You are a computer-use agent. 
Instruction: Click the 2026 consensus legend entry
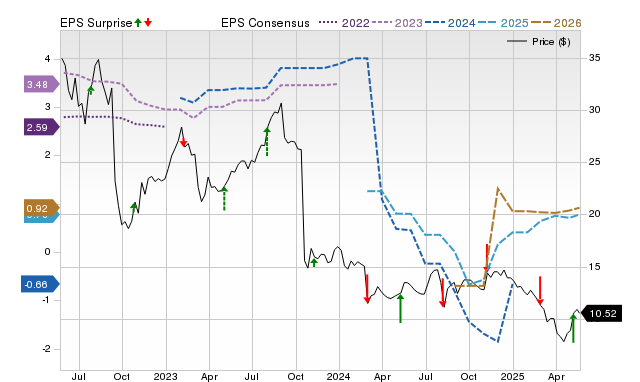556,23
